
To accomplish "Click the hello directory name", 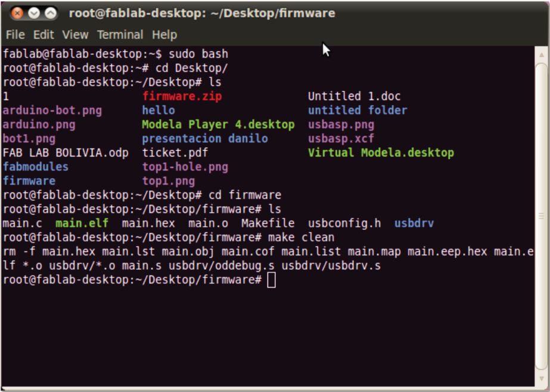I will 159,110.
